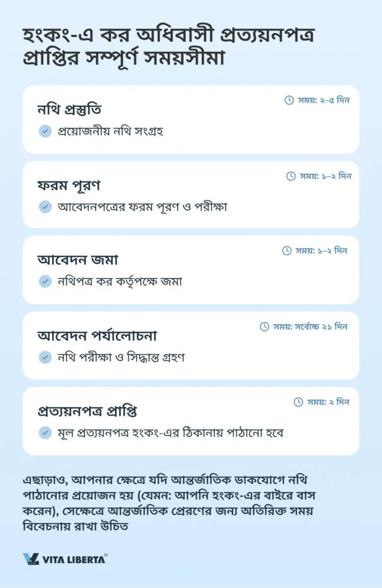Click the clock icon in the নথি প্রস্তুতি card
This screenshot has height=588, width=382.
pyautogui.click(x=290, y=100)
